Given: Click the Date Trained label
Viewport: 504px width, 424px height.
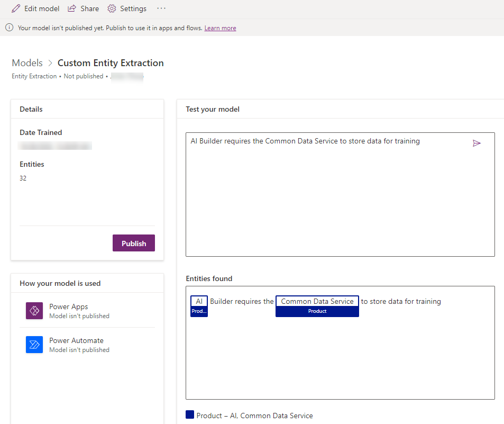Looking at the screenshot, I should click(41, 132).
